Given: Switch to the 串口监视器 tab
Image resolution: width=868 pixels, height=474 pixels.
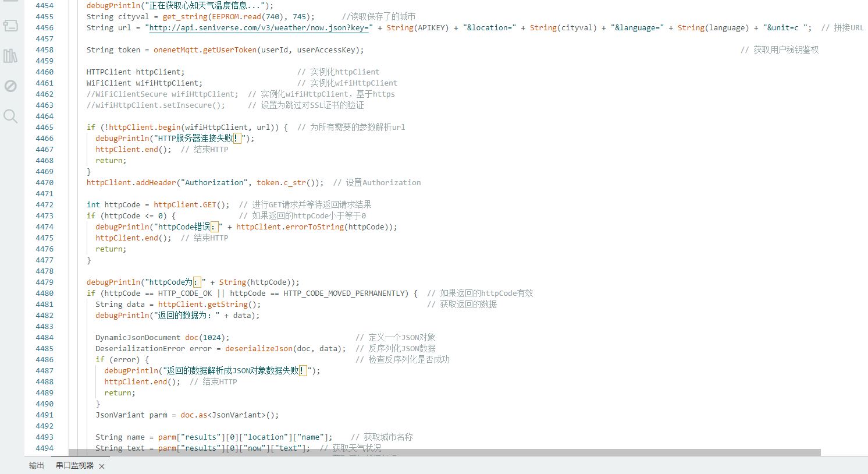Looking at the screenshot, I should [74, 465].
